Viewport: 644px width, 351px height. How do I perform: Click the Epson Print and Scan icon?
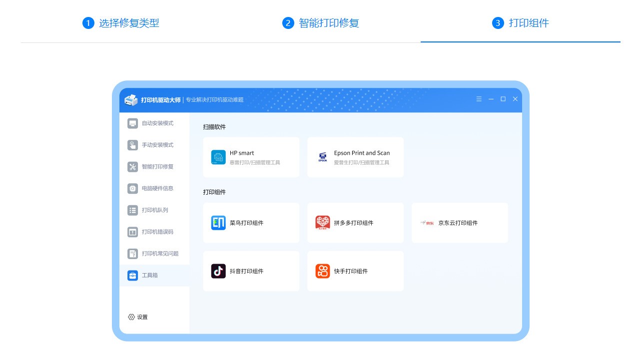click(322, 157)
